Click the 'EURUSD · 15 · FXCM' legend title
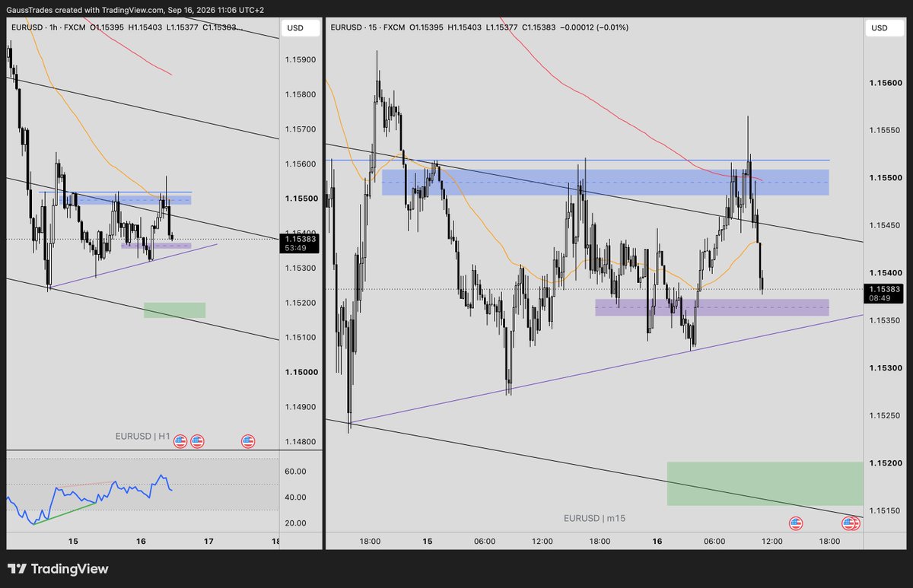Screen dimensions: 913x588 click(367, 27)
